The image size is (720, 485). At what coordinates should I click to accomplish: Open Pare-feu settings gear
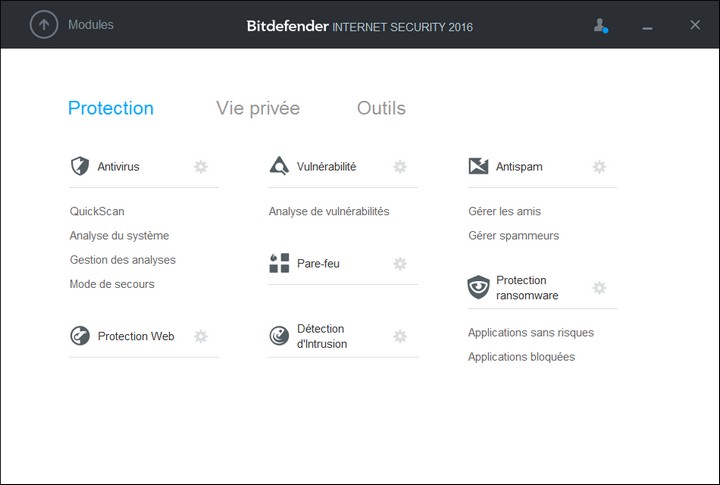pos(400,264)
